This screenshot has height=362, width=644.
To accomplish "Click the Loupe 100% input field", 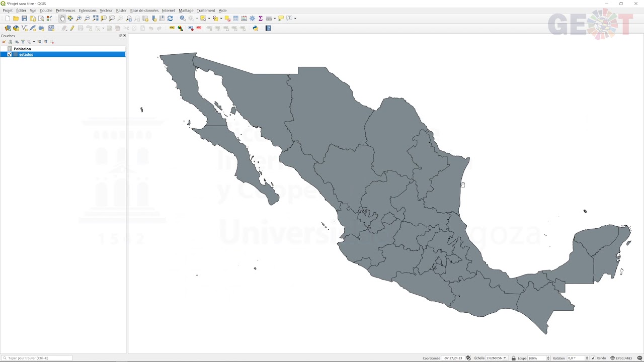I will point(536,358).
